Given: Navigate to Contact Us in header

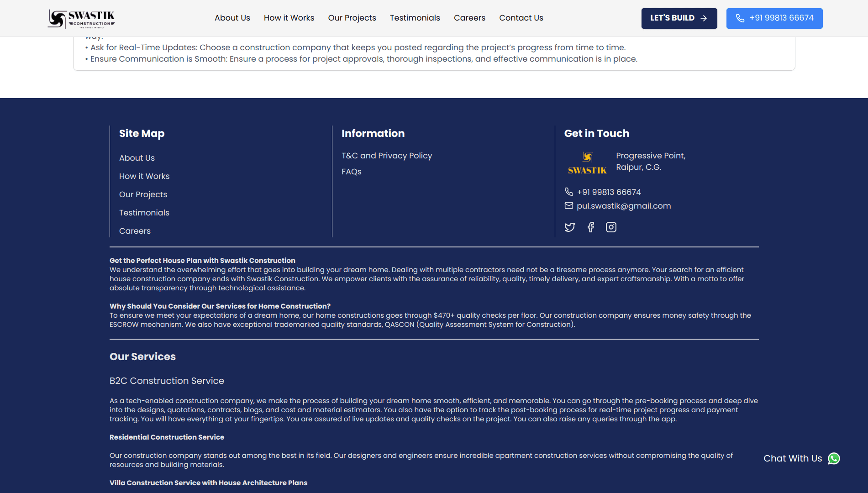Looking at the screenshot, I should (x=521, y=18).
